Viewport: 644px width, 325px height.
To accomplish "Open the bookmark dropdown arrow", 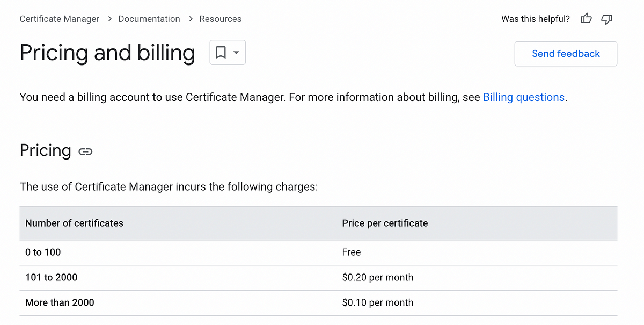I will pyautogui.click(x=236, y=53).
